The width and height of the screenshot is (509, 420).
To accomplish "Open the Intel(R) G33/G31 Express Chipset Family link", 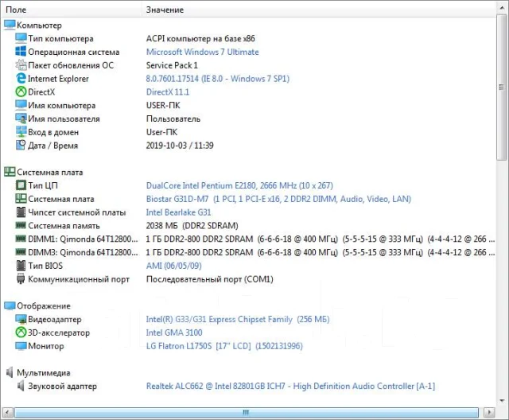I will coord(238,320).
